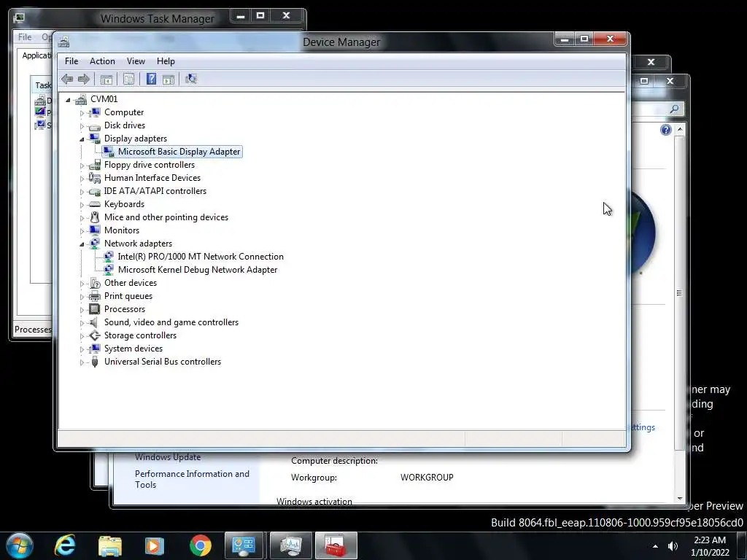Expand the Keyboards category
This screenshot has width=747, height=560.
pyautogui.click(x=82, y=205)
